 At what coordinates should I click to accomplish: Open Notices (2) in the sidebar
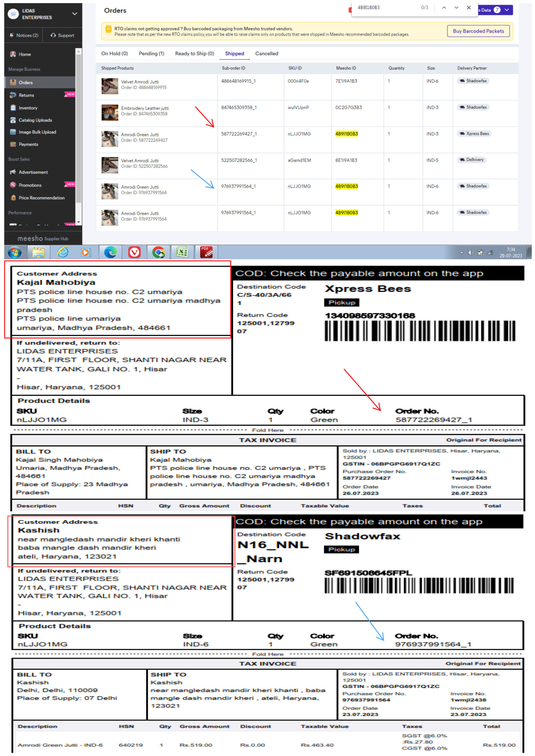click(24, 35)
